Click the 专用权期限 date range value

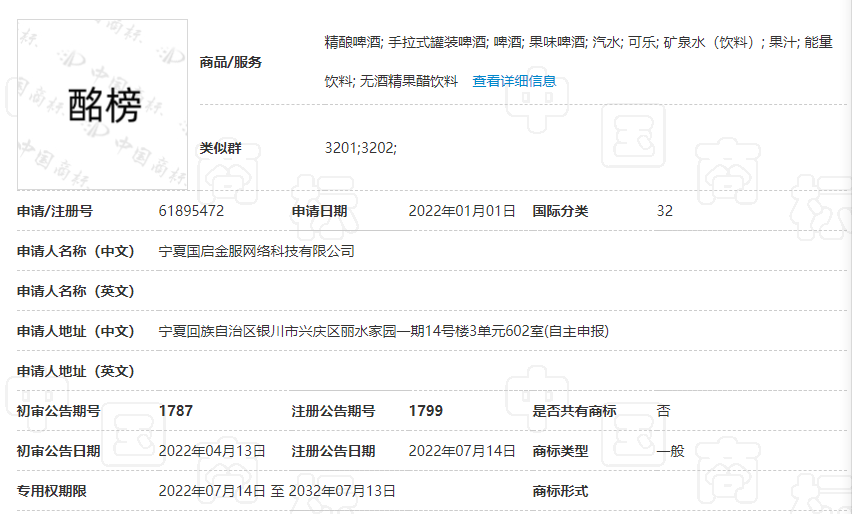point(277,491)
